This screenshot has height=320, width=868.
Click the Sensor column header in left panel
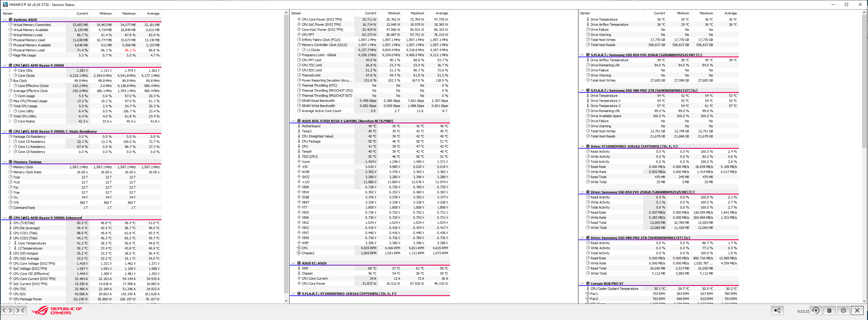(x=33, y=13)
